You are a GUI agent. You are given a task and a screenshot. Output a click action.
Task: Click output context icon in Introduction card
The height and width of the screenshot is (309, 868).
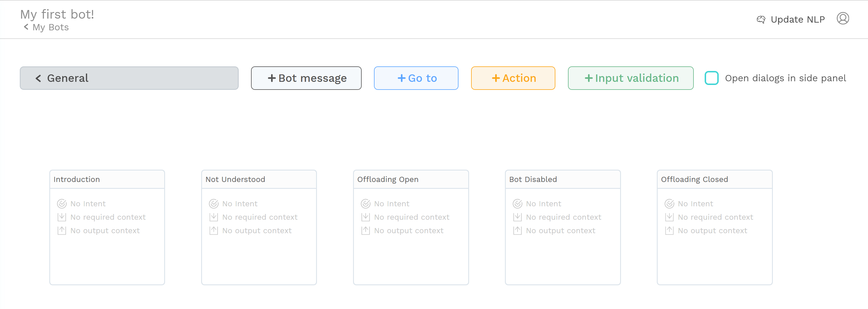pyautogui.click(x=62, y=231)
